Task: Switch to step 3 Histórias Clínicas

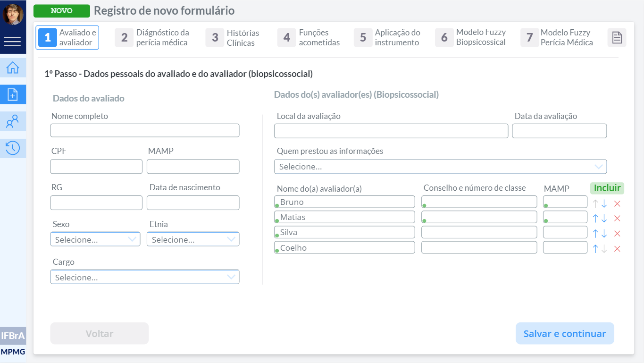Action: tap(233, 38)
